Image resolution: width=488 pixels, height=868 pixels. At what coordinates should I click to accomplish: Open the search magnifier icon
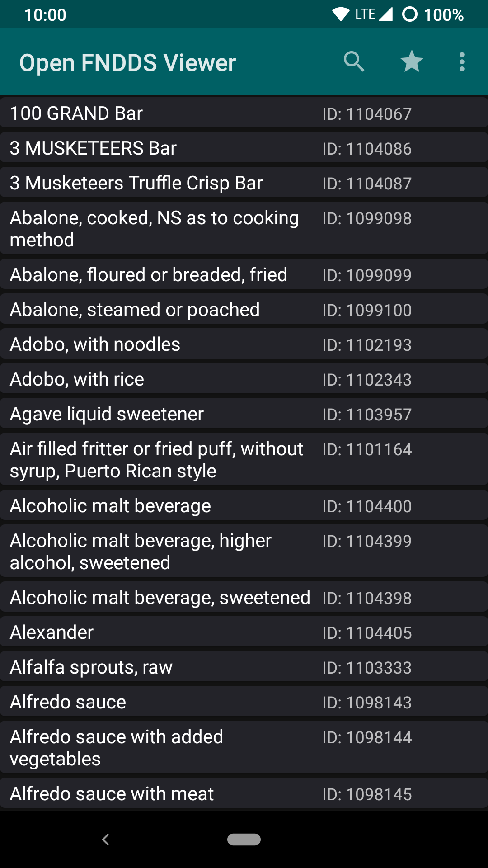click(x=354, y=62)
